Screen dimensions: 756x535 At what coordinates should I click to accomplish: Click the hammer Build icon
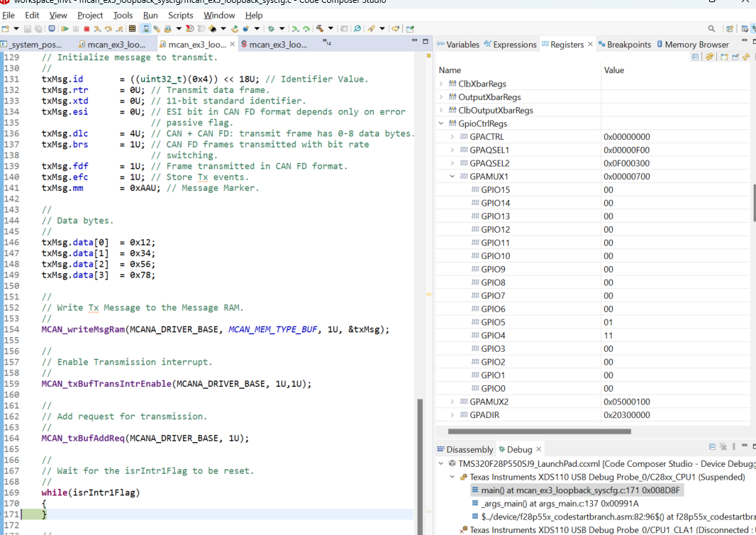[321, 29]
